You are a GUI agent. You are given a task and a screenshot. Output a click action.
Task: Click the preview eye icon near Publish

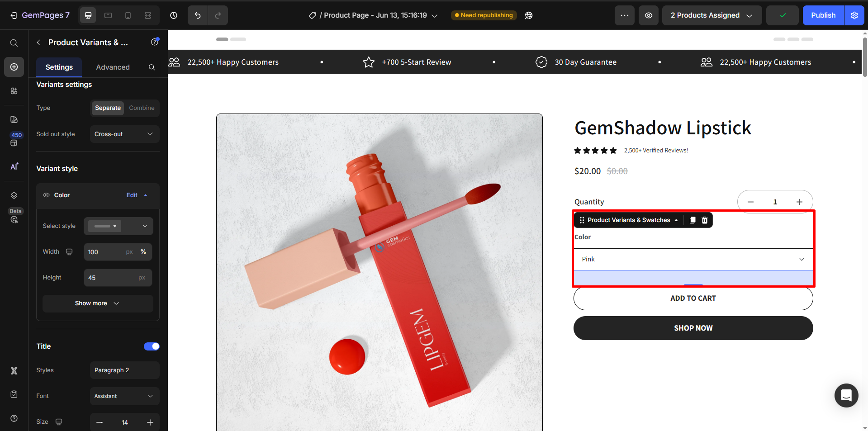648,15
